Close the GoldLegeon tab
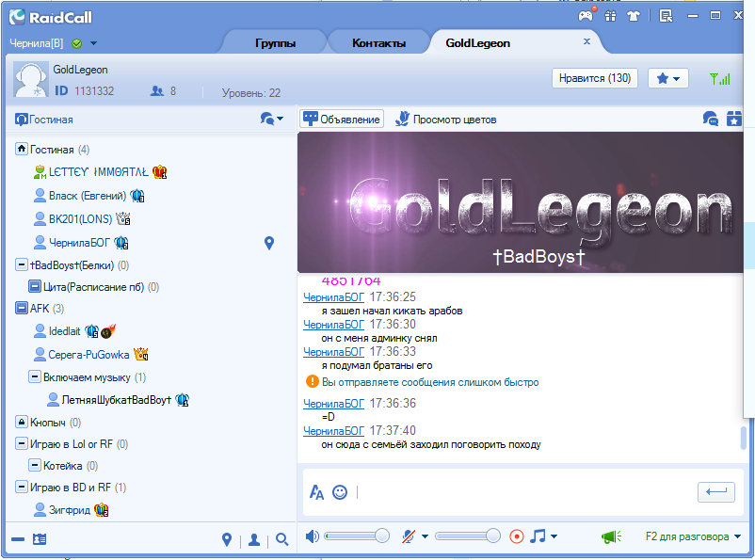This screenshot has width=755, height=560. pos(586,41)
